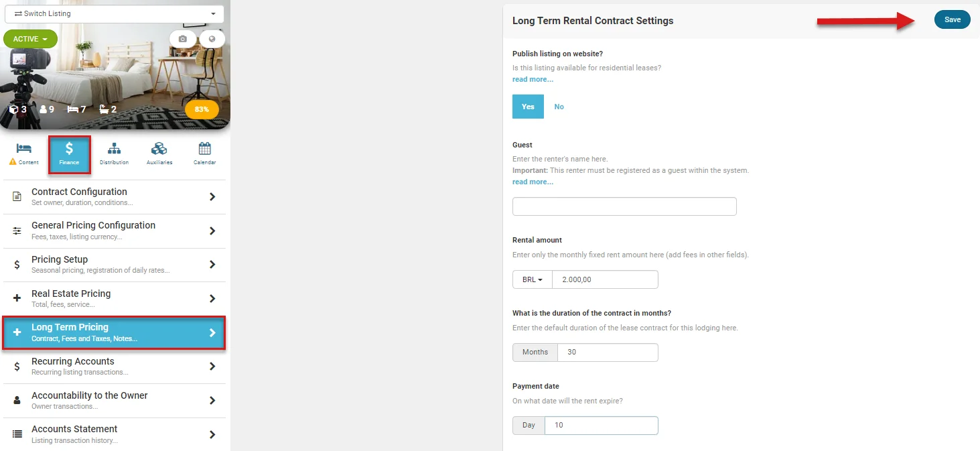Open Contract Configuration menu item
The width and height of the screenshot is (980, 451).
(114, 197)
